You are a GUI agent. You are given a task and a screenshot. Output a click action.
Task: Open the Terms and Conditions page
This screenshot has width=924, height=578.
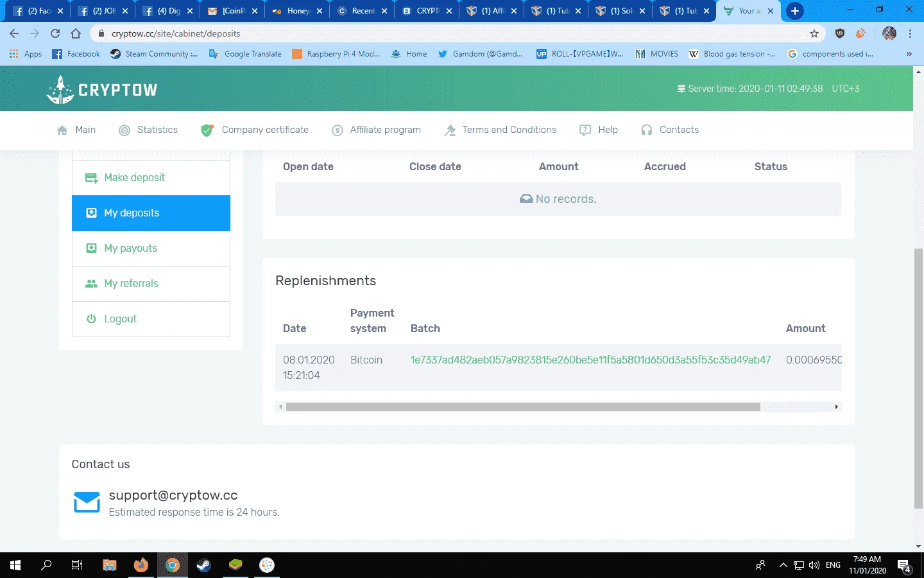pos(509,130)
